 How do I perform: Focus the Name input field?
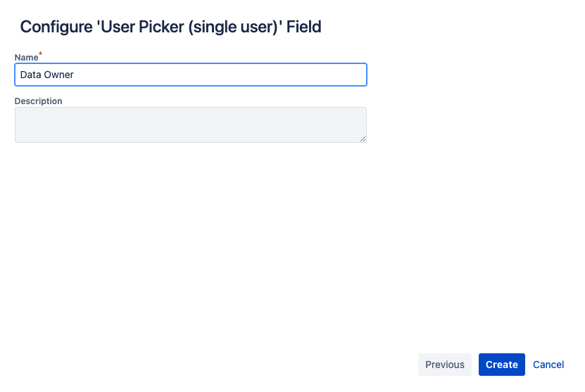point(211,75)
